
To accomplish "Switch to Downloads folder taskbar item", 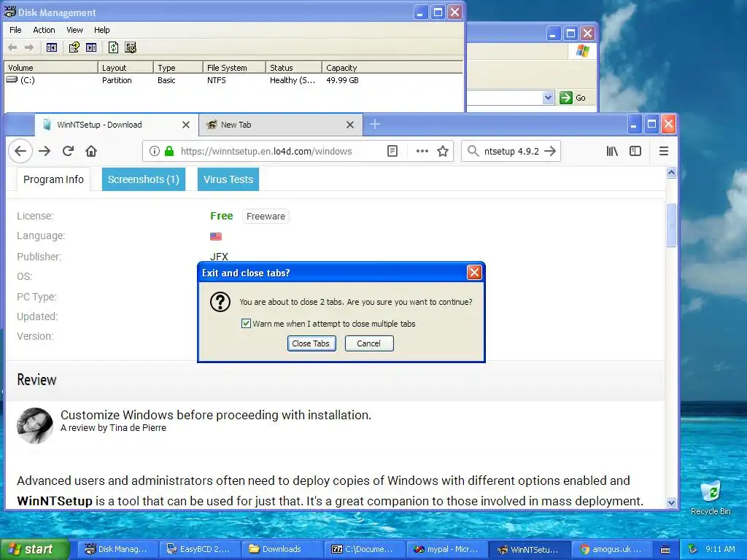I will click(281, 549).
